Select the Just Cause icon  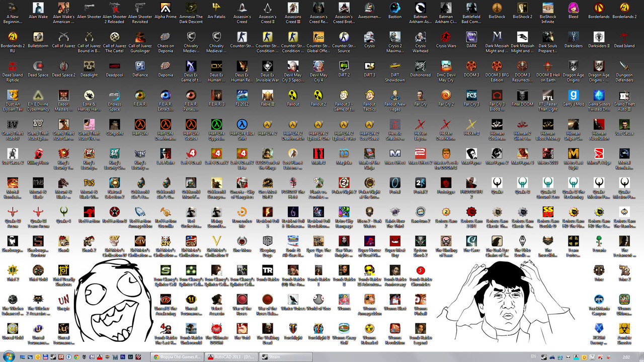(624, 128)
